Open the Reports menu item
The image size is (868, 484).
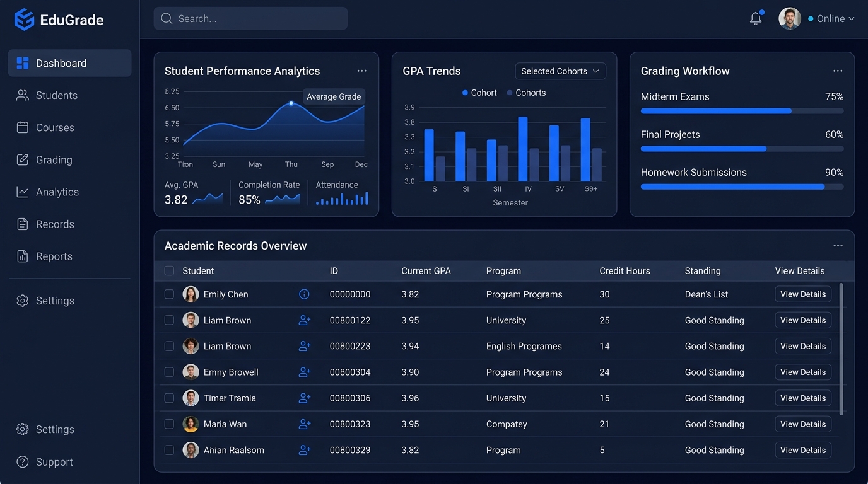(69, 256)
